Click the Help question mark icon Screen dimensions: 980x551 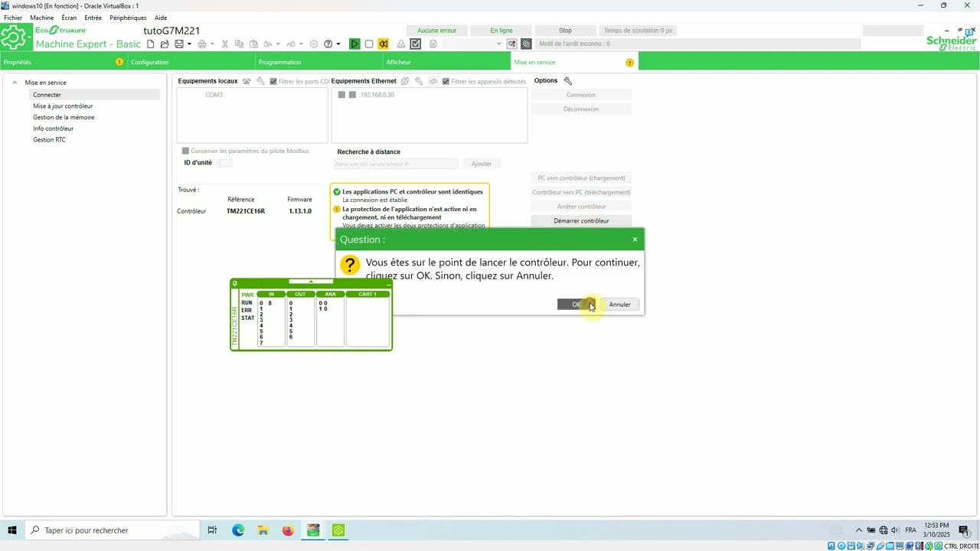[x=328, y=44]
